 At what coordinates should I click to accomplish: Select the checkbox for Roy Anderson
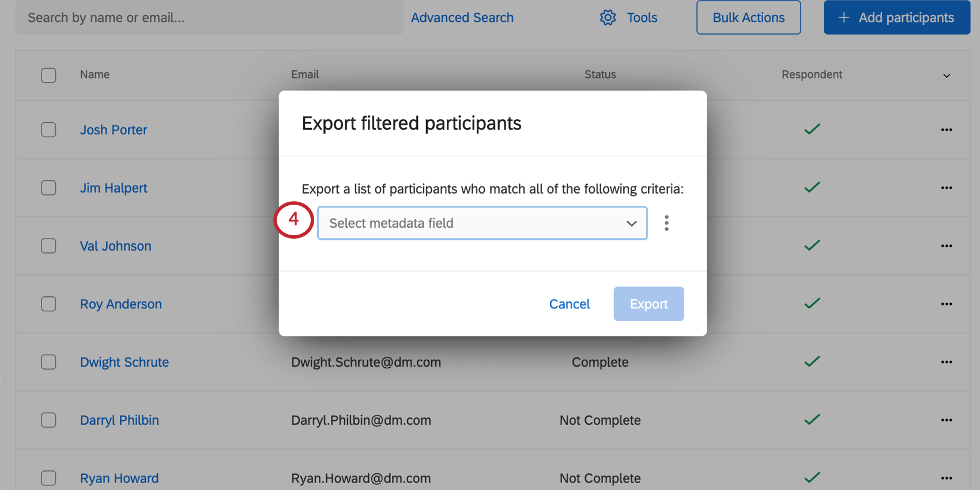[x=48, y=304]
